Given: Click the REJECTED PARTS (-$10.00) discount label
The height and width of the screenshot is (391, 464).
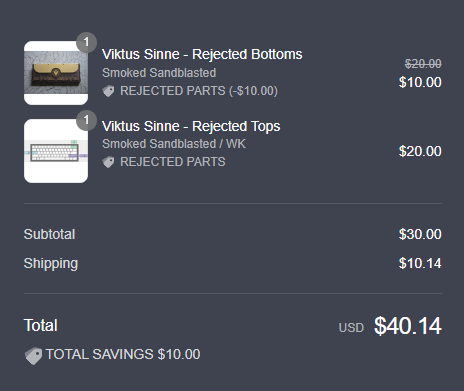Looking at the screenshot, I should point(199,91).
